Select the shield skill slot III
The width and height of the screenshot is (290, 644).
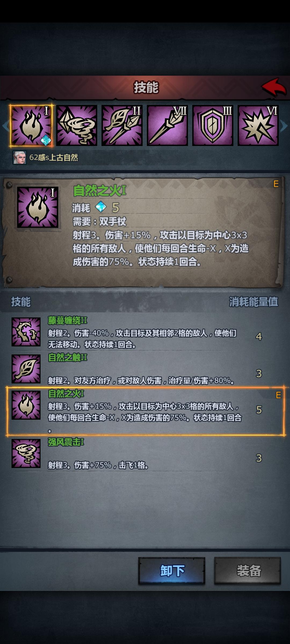click(x=213, y=126)
